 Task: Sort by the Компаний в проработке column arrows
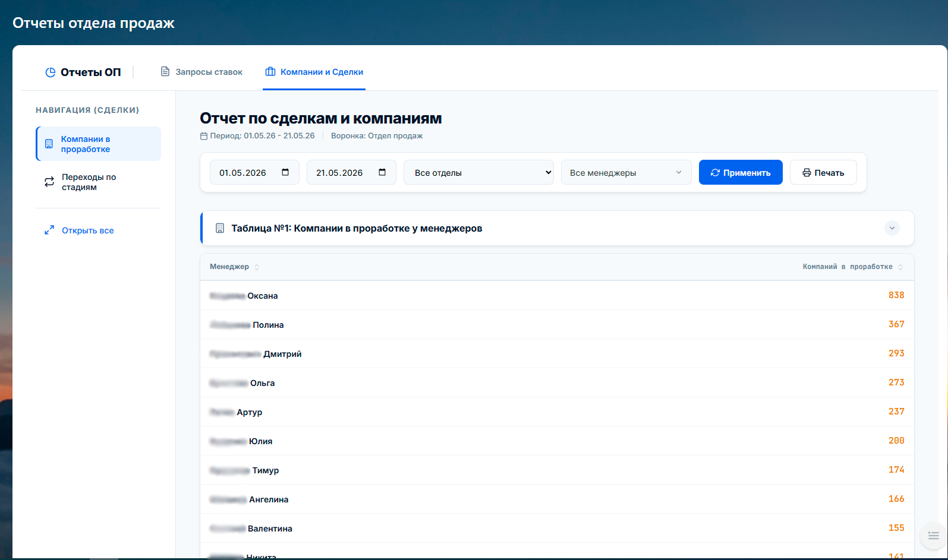pyautogui.click(x=900, y=267)
